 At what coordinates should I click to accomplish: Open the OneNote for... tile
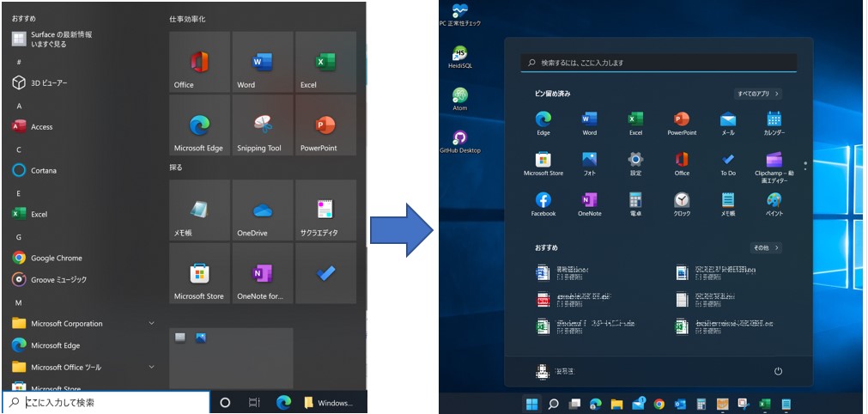[x=263, y=273]
